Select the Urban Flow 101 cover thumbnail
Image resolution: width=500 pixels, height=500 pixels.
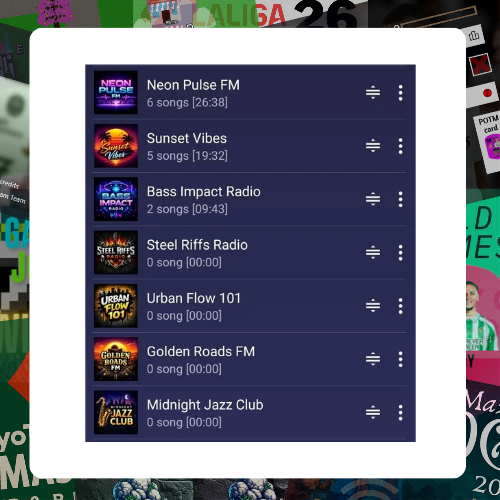(116, 306)
